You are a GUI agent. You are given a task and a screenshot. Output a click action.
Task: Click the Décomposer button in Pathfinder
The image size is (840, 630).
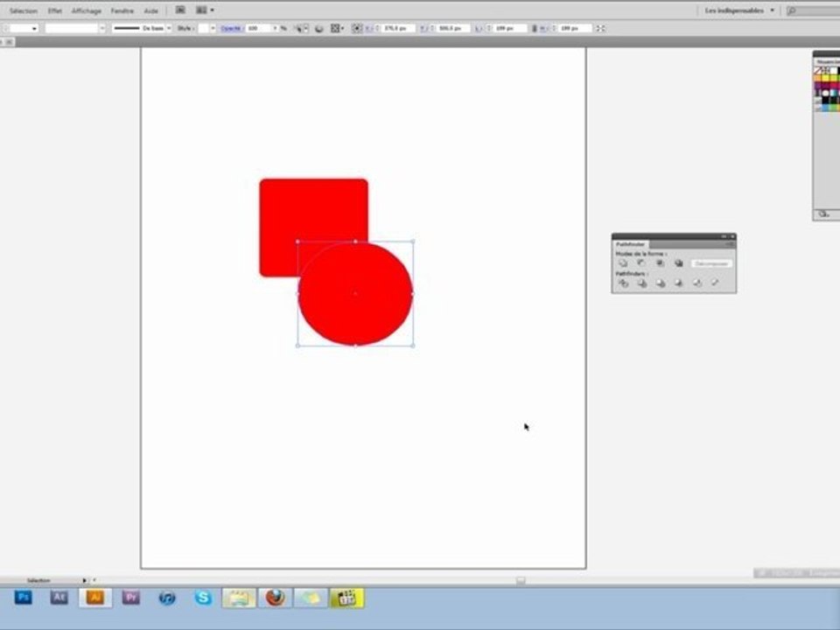(x=711, y=263)
